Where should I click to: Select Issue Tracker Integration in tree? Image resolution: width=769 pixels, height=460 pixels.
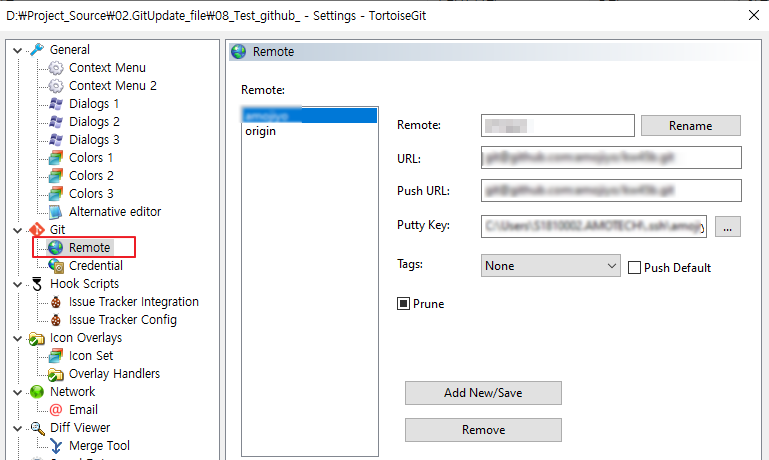[133, 302]
